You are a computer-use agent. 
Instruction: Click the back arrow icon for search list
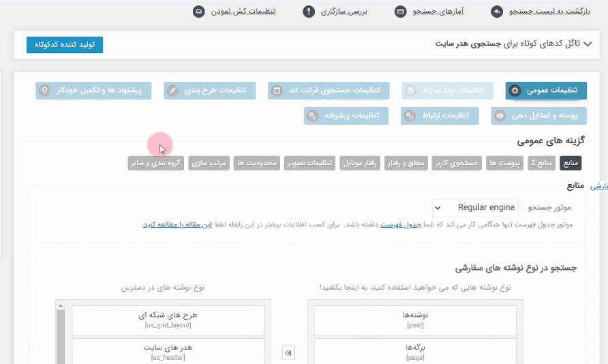(497, 12)
